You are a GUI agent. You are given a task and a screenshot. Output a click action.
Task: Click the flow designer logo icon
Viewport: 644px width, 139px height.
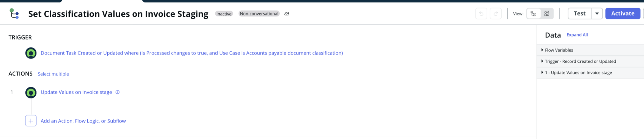[14, 14]
